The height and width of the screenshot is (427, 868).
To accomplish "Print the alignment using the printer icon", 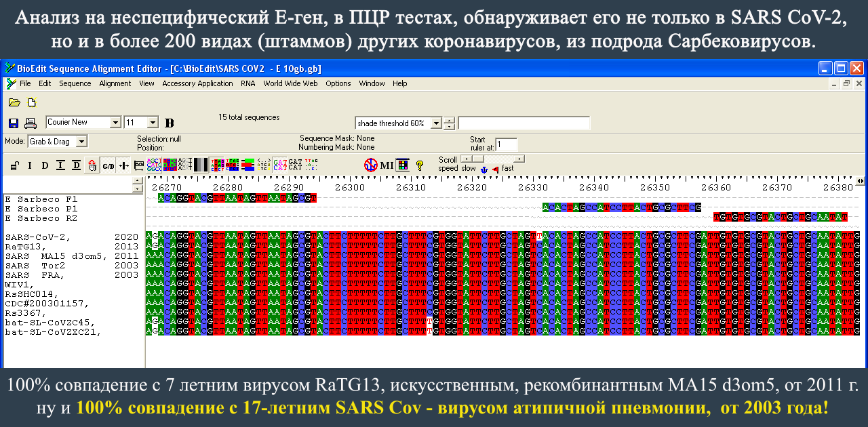I will pos(29,122).
